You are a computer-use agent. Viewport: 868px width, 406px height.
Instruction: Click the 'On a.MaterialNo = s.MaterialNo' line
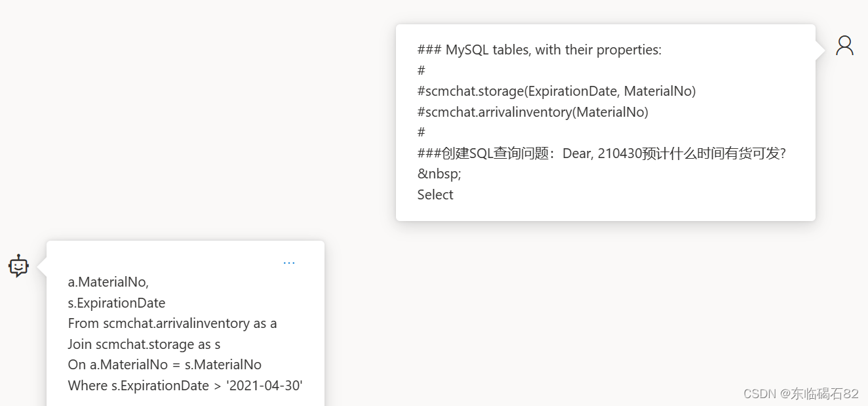(165, 365)
